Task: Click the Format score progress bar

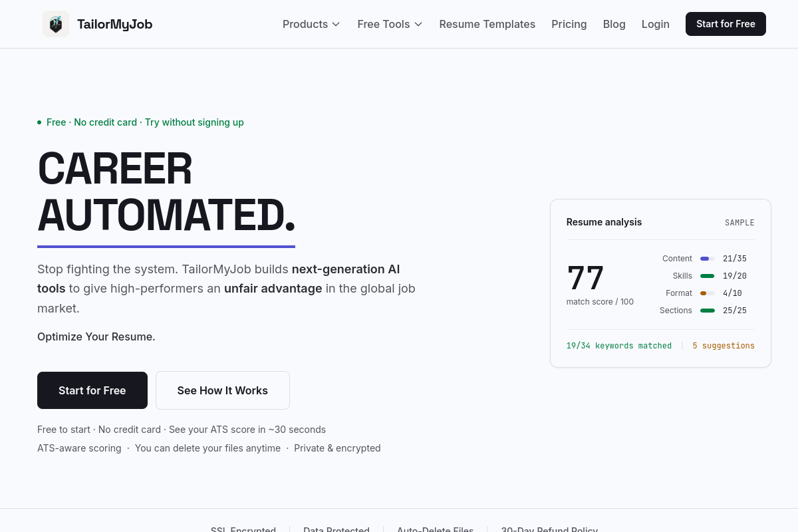Action: [x=708, y=293]
